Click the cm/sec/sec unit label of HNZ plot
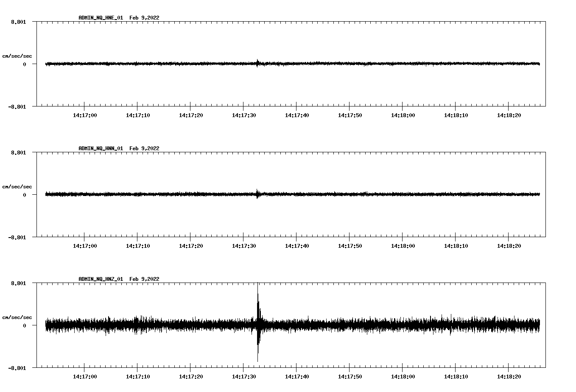 point(17,317)
